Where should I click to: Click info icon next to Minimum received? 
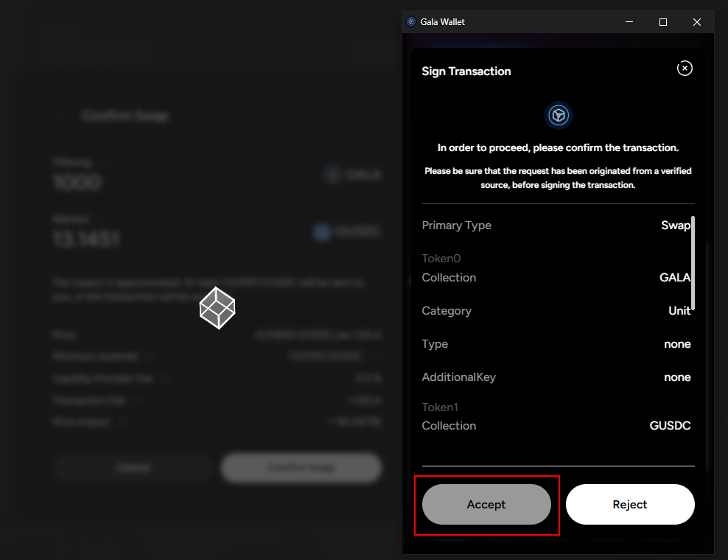pyautogui.click(x=151, y=357)
